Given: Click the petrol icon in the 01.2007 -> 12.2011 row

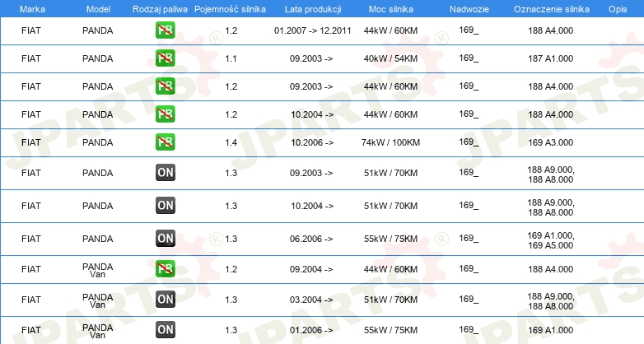Looking at the screenshot, I should (x=165, y=30).
